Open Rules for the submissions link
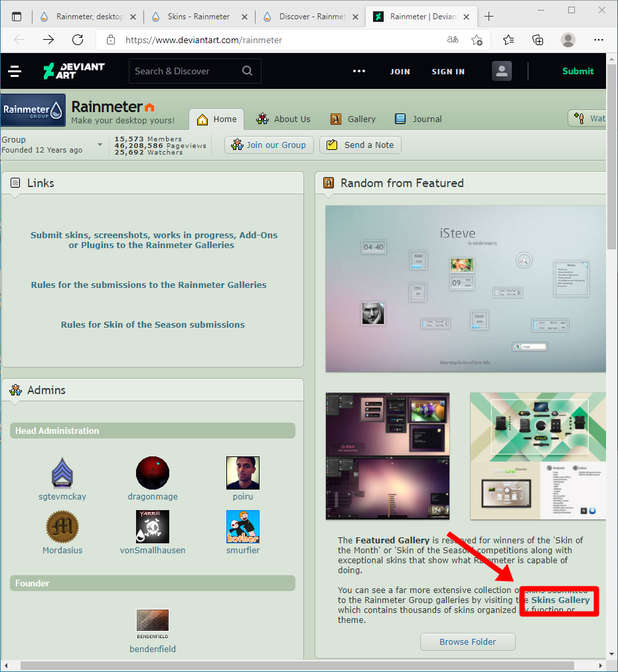Image resolution: width=618 pixels, height=672 pixels. (x=149, y=285)
